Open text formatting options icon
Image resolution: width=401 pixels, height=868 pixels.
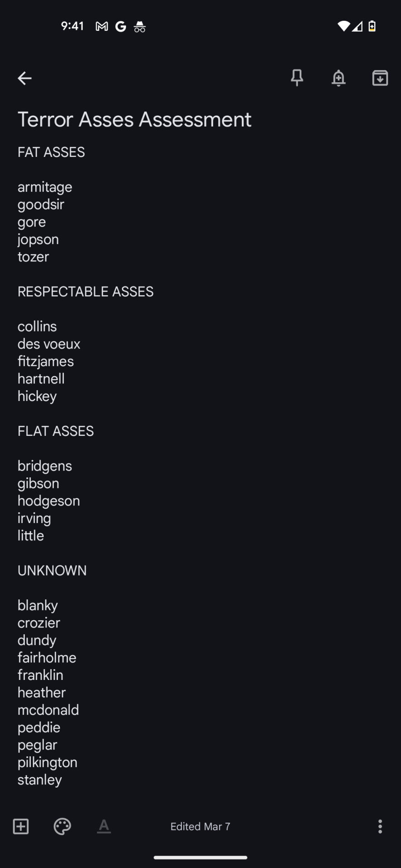click(104, 826)
